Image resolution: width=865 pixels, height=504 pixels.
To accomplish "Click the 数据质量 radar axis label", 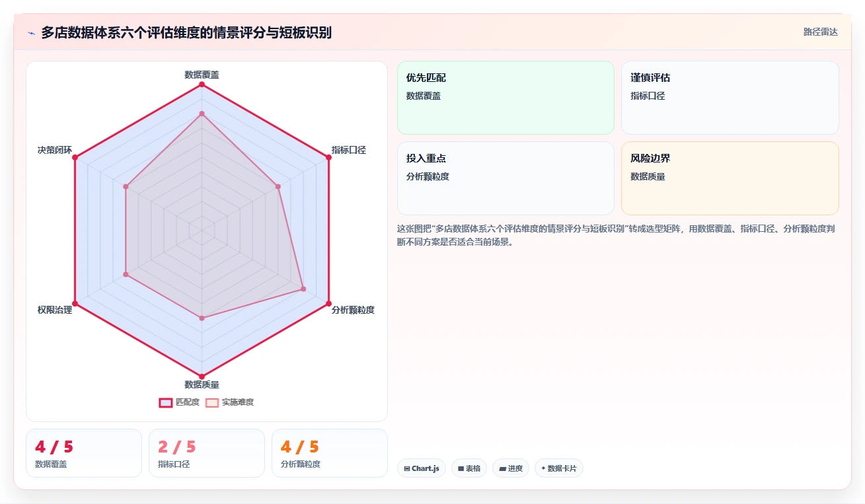I will (x=202, y=384).
